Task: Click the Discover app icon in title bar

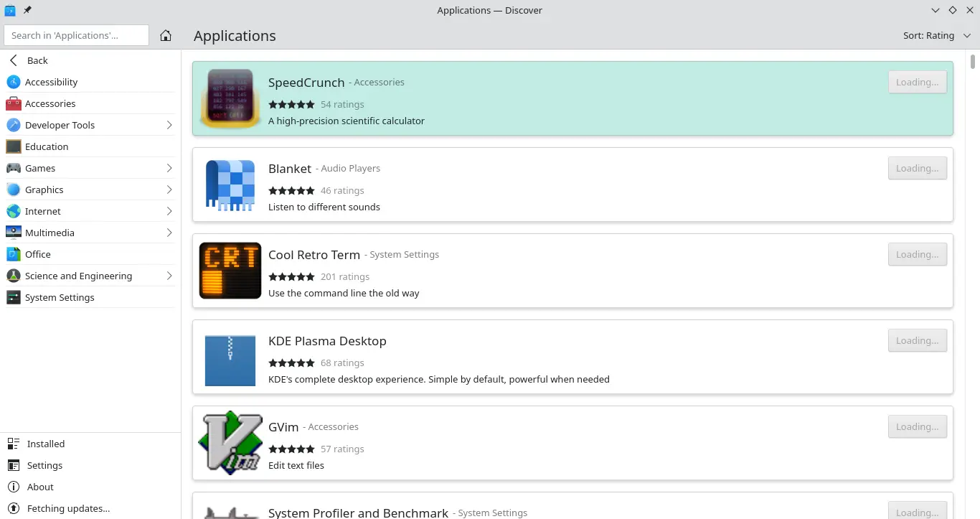Action: click(10, 10)
